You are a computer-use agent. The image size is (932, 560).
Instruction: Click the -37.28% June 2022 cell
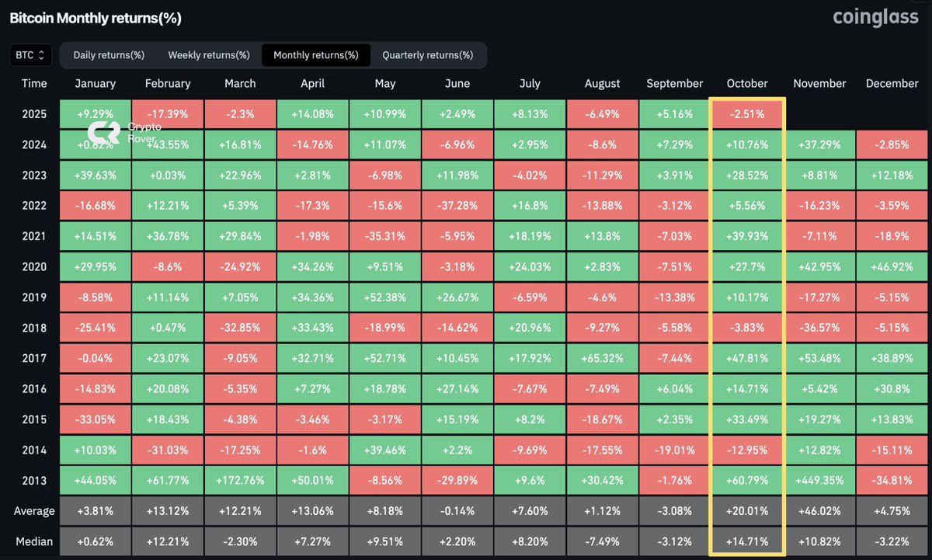(x=457, y=205)
